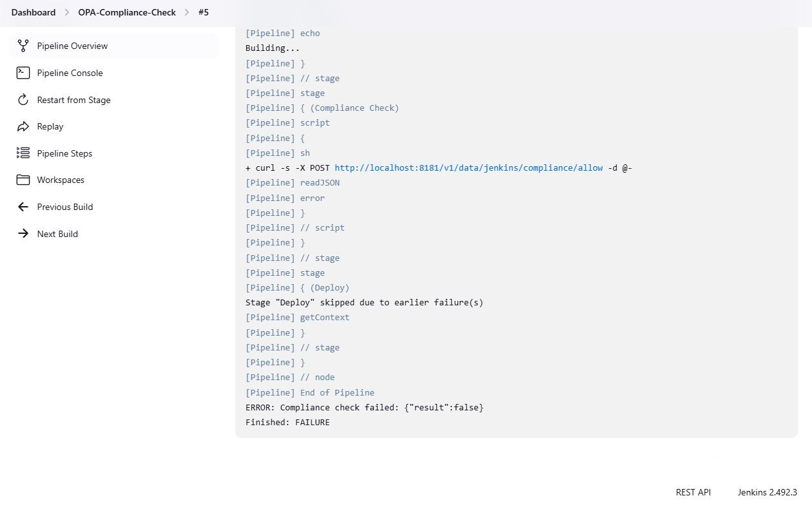
Task: Click the 'Building...' output line
Action: tap(273, 48)
